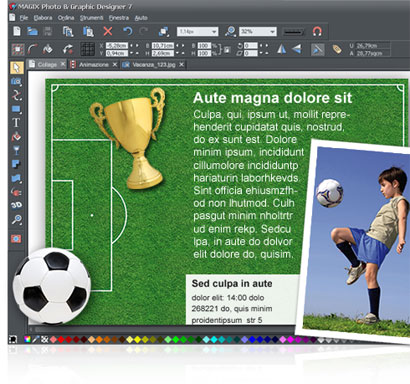Open the Finestra menu
This screenshot has width=410, height=384.
(x=119, y=18)
